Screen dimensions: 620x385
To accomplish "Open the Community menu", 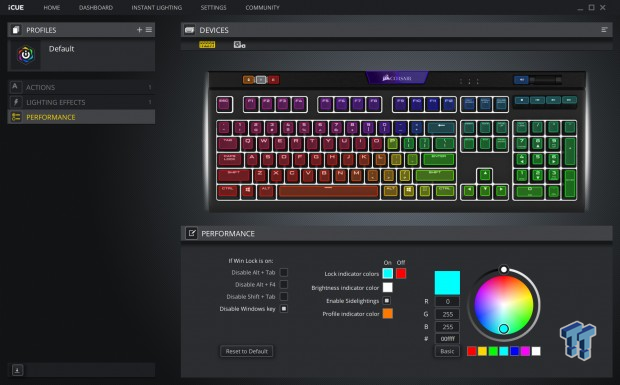I will 262,8.
